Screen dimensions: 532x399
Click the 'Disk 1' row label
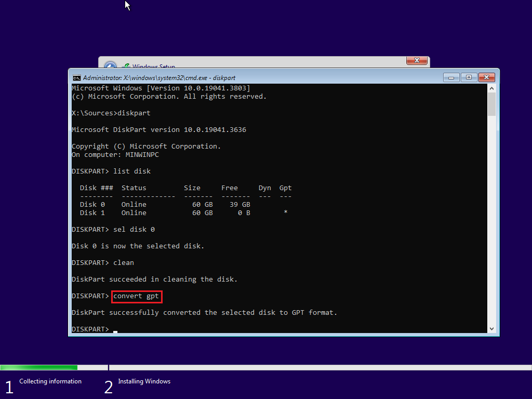[x=92, y=212]
